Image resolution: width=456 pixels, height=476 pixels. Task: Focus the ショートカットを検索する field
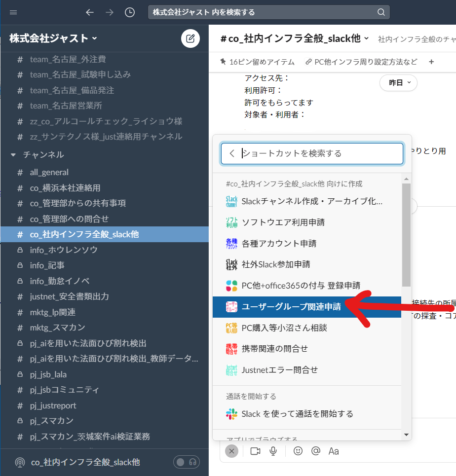[312, 153]
